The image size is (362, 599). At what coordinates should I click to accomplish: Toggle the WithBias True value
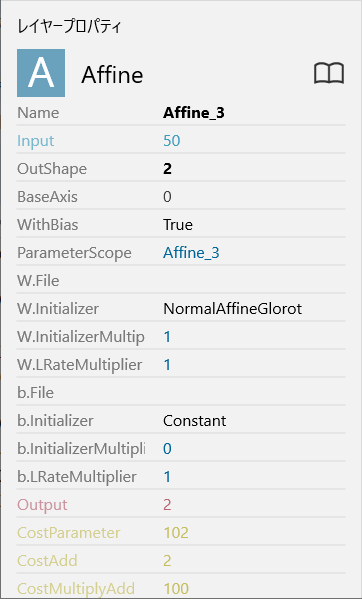pyautogui.click(x=178, y=225)
